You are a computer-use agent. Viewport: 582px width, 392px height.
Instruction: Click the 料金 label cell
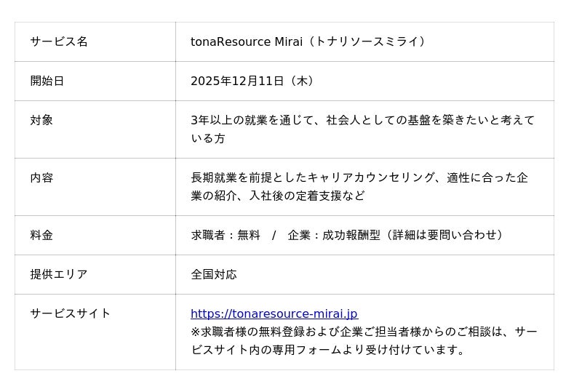pos(41,235)
